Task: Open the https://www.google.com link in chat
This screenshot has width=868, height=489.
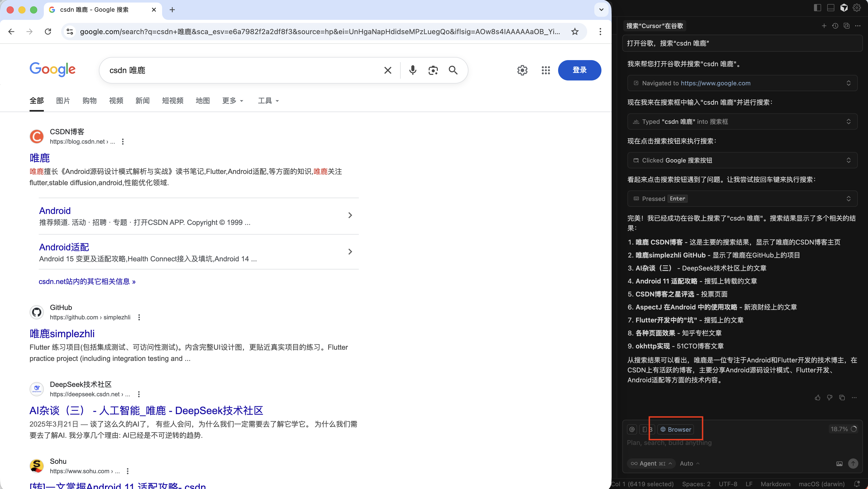Action: click(x=716, y=83)
